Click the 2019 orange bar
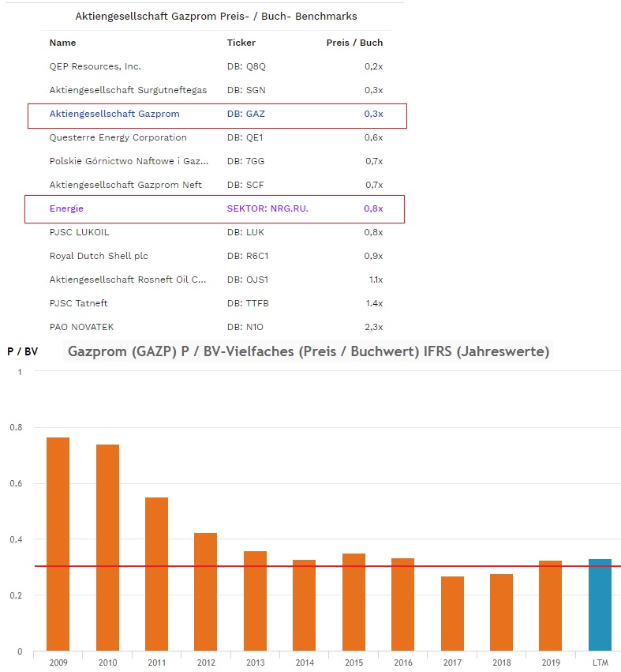The image size is (621, 672). (x=550, y=606)
